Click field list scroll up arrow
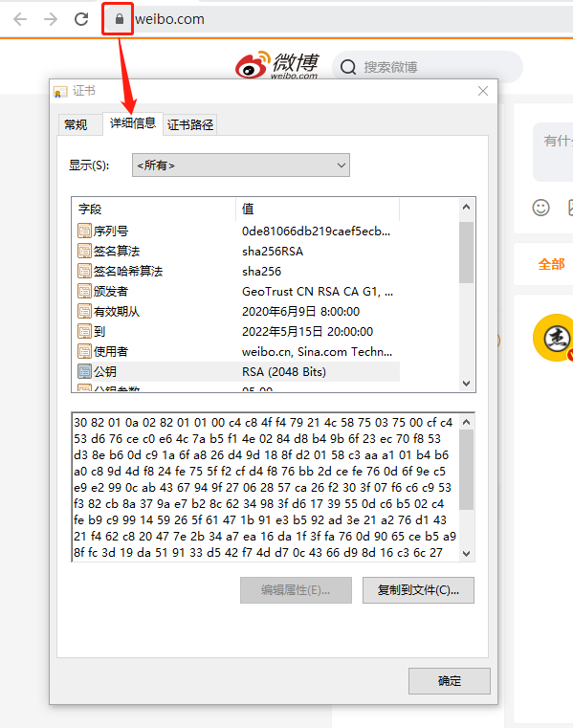Viewport: 573px width, 728px height. 466,207
